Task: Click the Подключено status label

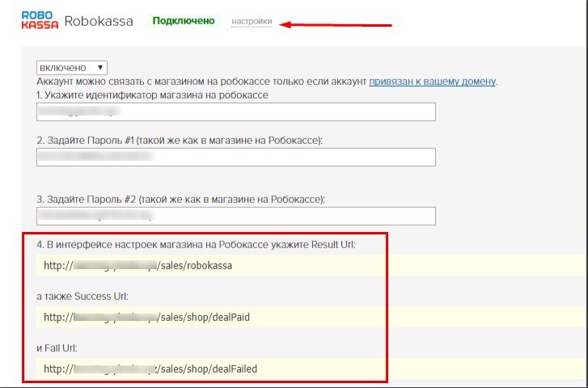Action: coord(184,21)
